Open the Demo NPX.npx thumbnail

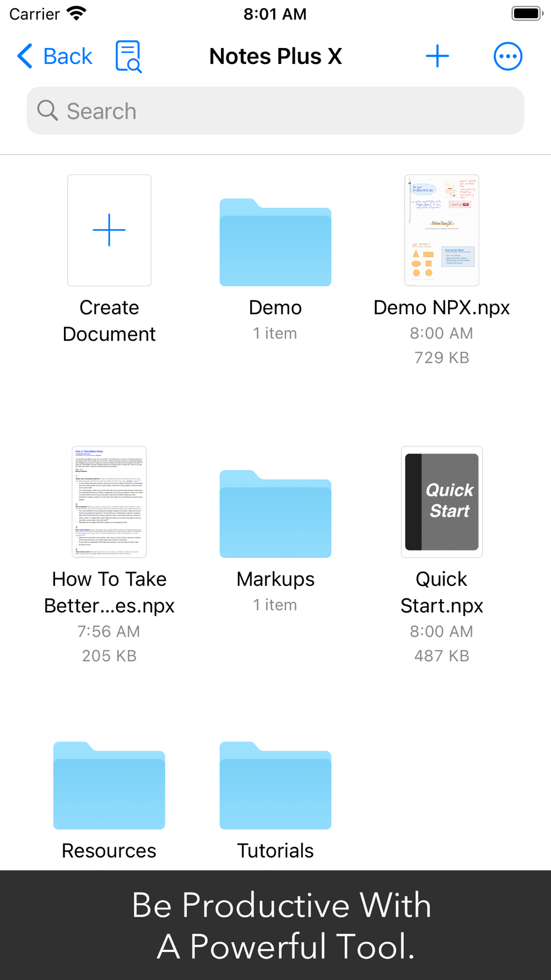pyautogui.click(x=442, y=230)
